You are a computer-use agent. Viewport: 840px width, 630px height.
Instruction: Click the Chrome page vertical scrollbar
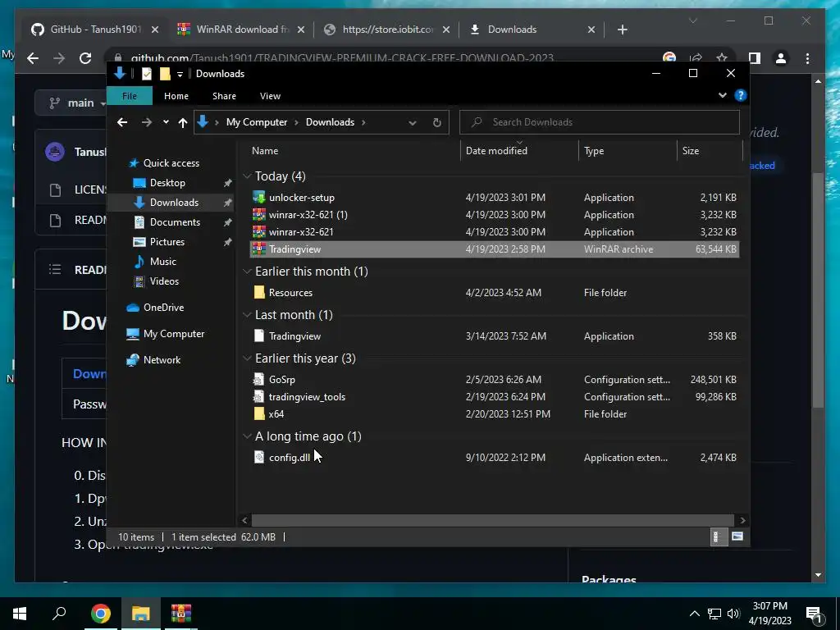(x=818, y=290)
